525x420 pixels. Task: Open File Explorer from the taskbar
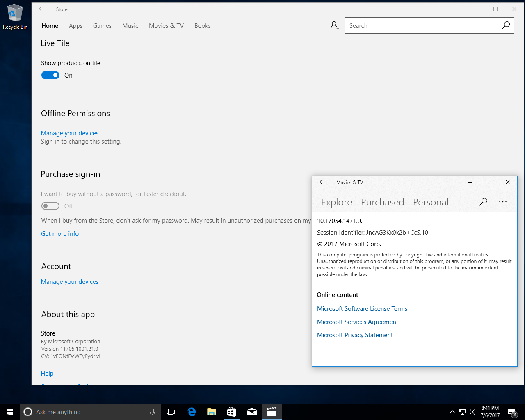coord(211,412)
